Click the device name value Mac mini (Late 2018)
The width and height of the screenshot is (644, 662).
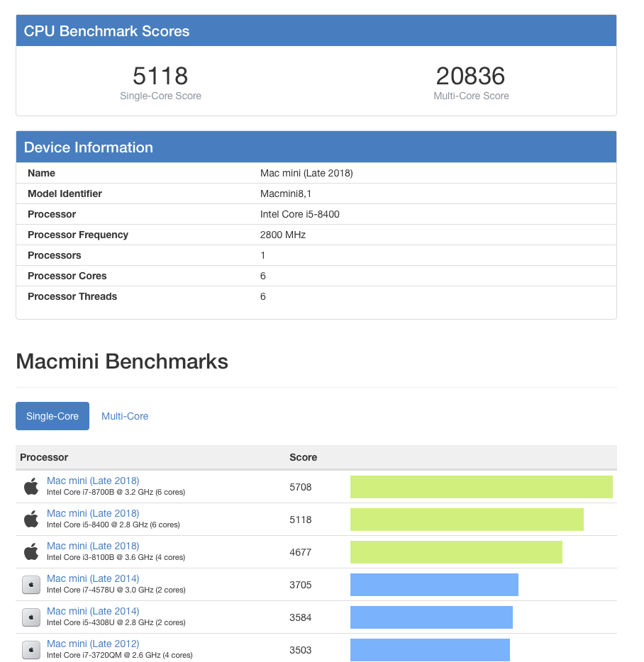pyautogui.click(x=306, y=173)
